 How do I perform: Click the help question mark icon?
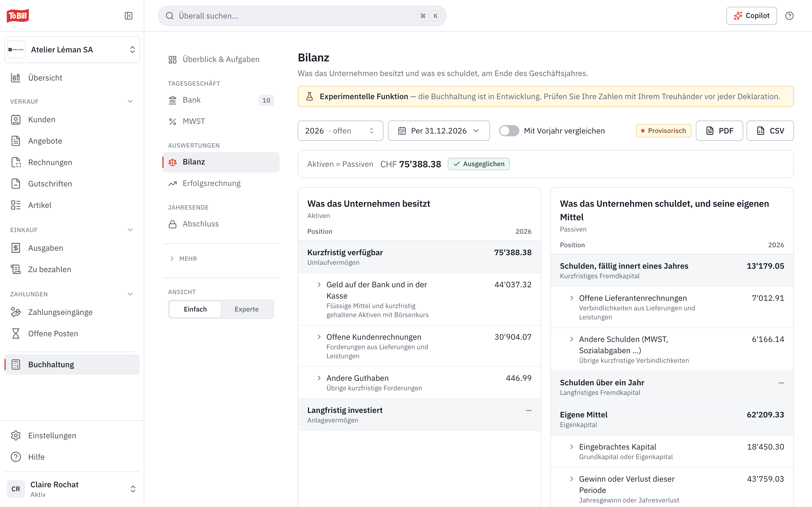pos(789,16)
